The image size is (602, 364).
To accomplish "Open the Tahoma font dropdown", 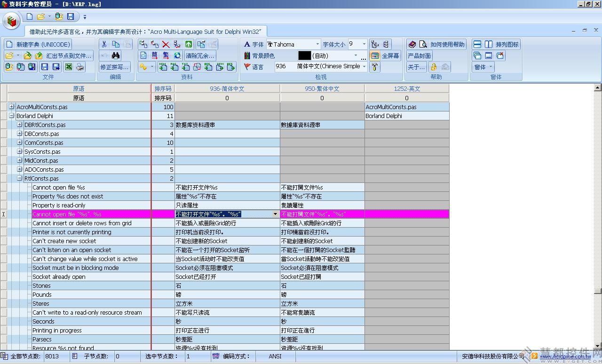I will pyautogui.click(x=317, y=44).
